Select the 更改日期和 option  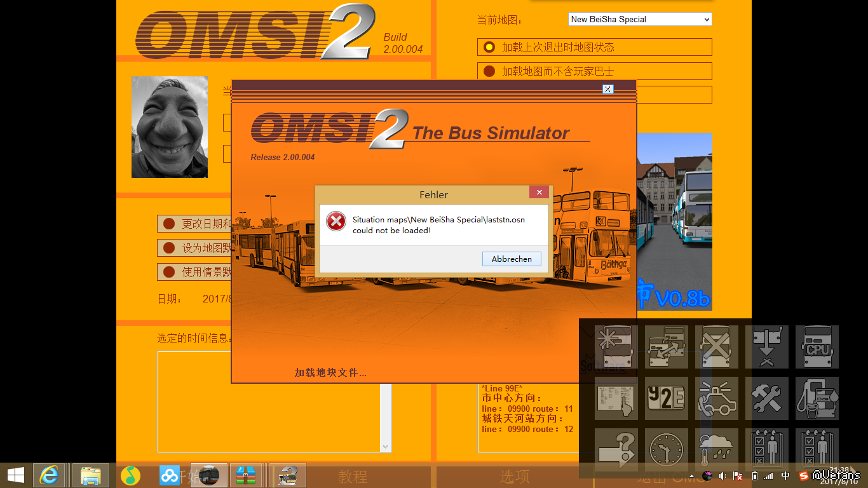pyautogui.click(x=194, y=224)
